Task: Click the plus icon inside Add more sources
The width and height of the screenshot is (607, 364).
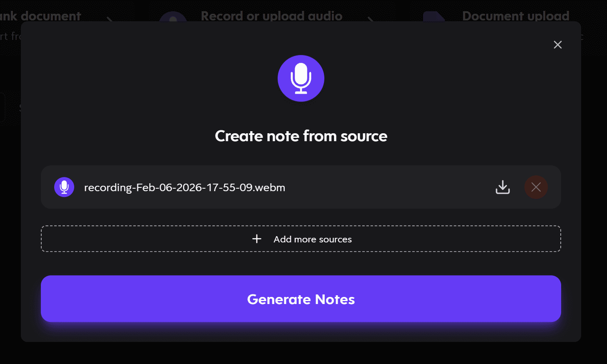Action: 256,239
